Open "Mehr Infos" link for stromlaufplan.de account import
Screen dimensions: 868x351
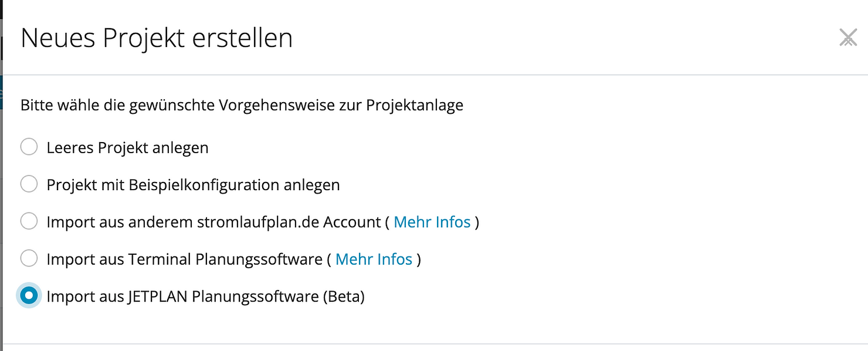pos(432,222)
